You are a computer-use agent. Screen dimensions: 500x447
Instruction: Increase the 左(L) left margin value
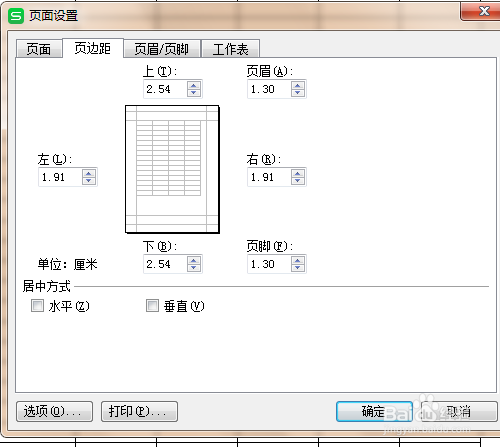click(89, 173)
